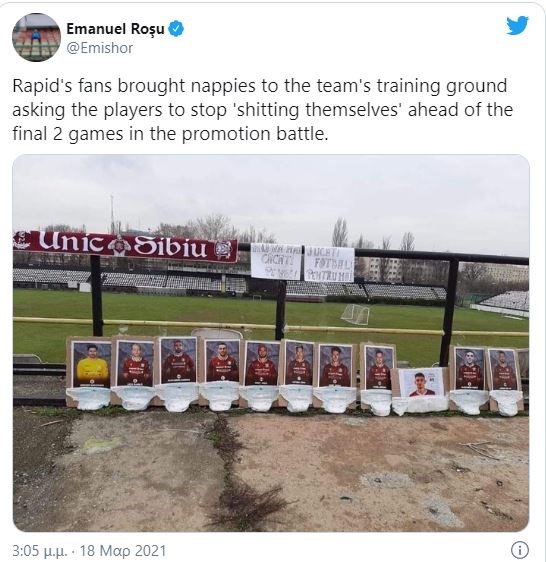The width and height of the screenshot is (546, 562).
Task: Click the white-background player portrait
Action: tap(421, 382)
